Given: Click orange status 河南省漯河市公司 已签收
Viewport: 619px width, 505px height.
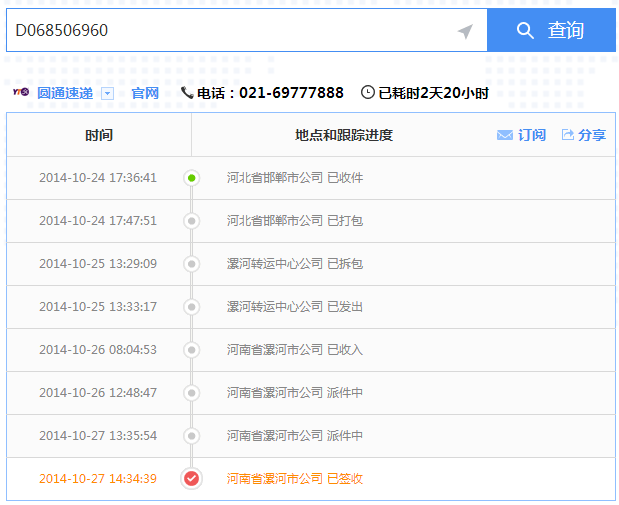Looking at the screenshot, I should click(295, 479).
